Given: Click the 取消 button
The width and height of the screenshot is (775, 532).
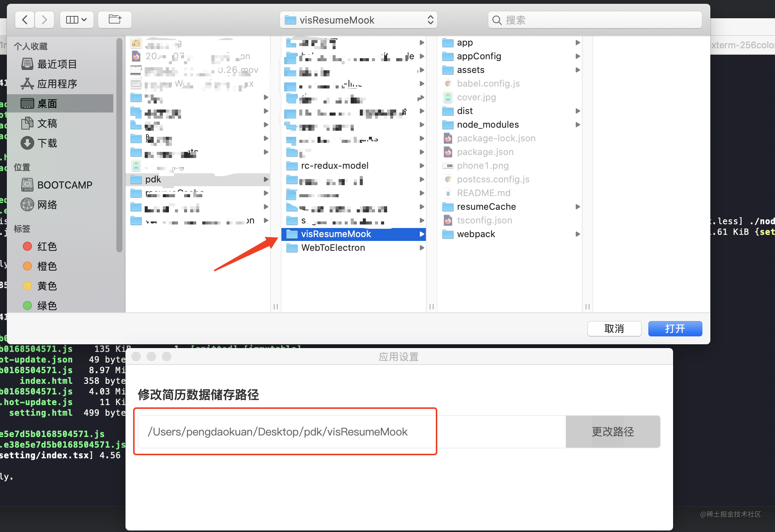Looking at the screenshot, I should click(614, 329).
